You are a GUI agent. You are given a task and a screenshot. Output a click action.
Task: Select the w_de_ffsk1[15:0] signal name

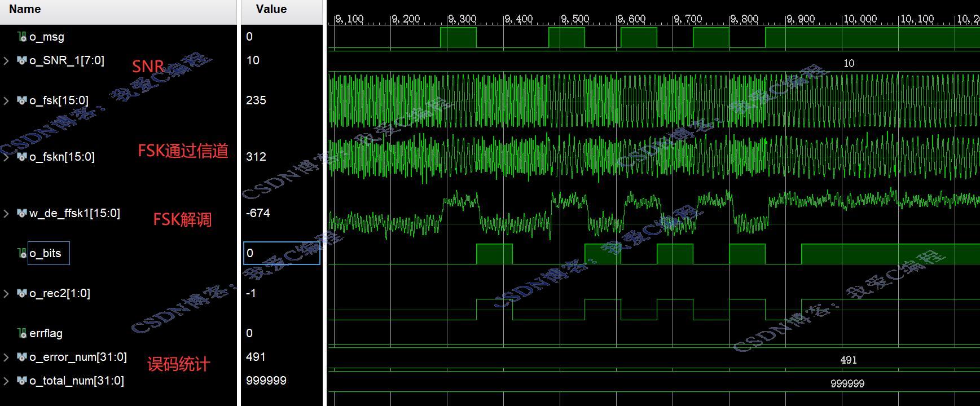[74, 213]
